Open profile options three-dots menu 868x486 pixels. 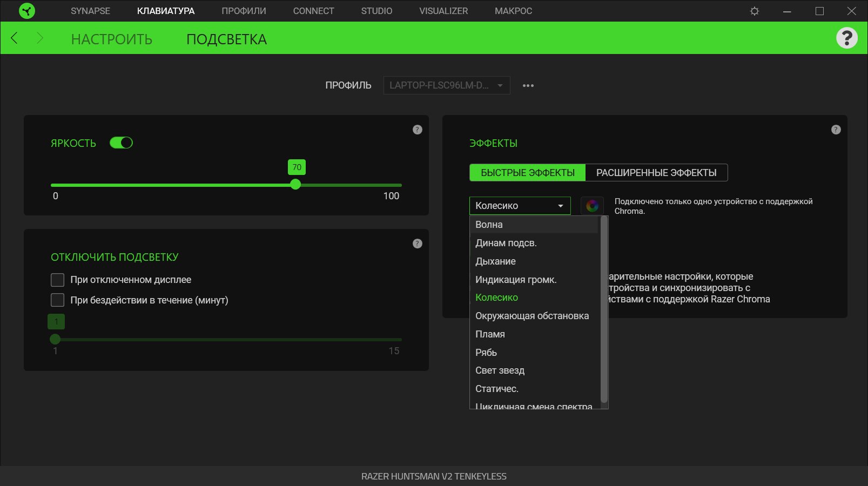(x=528, y=85)
